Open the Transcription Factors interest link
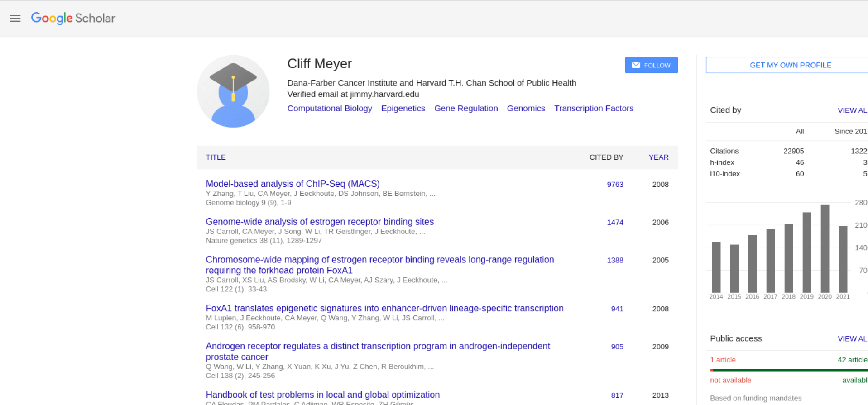Viewport: 868px width, 405px height. [x=594, y=108]
